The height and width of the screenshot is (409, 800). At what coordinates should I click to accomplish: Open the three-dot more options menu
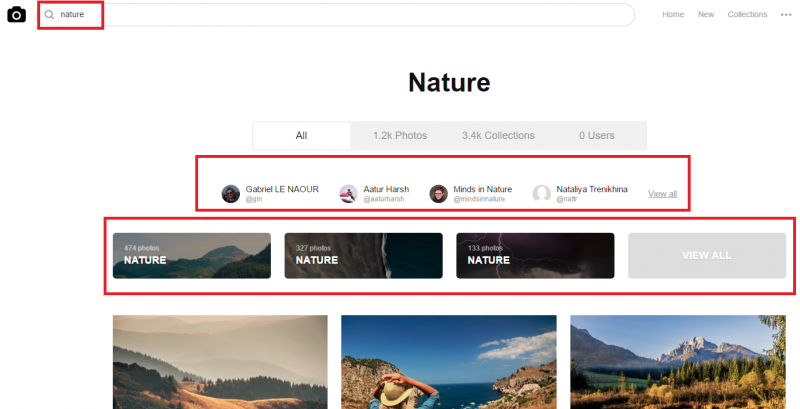pyautogui.click(x=786, y=15)
